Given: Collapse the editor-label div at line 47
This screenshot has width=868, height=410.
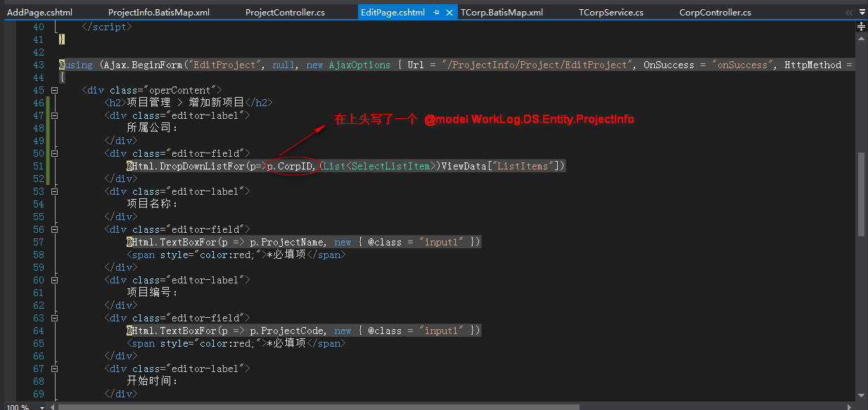Looking at the screenshot, I should click(x=54, y=115).
